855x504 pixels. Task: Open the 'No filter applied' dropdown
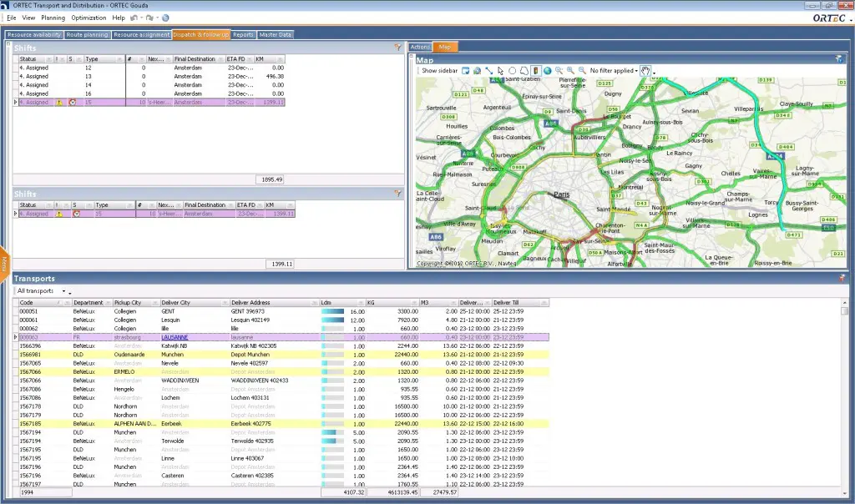pos(614,71)
